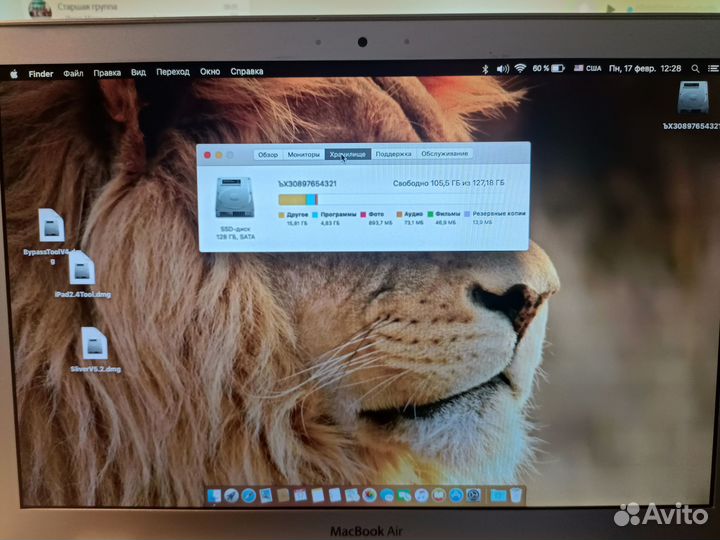
Task: Minimize the storage window
Action: pos(219,156)
